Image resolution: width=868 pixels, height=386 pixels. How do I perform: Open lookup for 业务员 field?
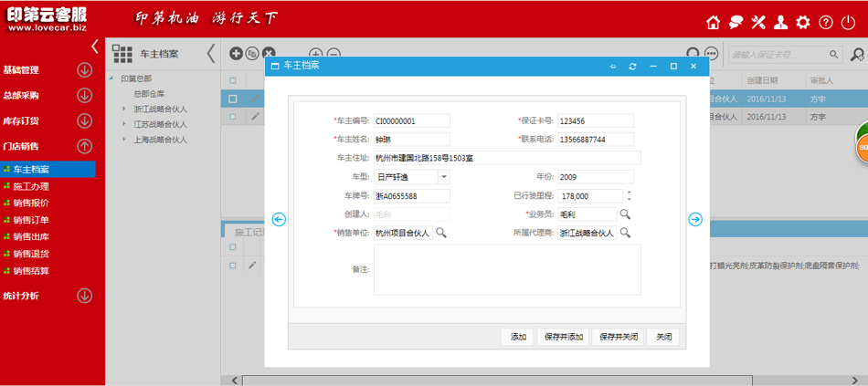625,214
